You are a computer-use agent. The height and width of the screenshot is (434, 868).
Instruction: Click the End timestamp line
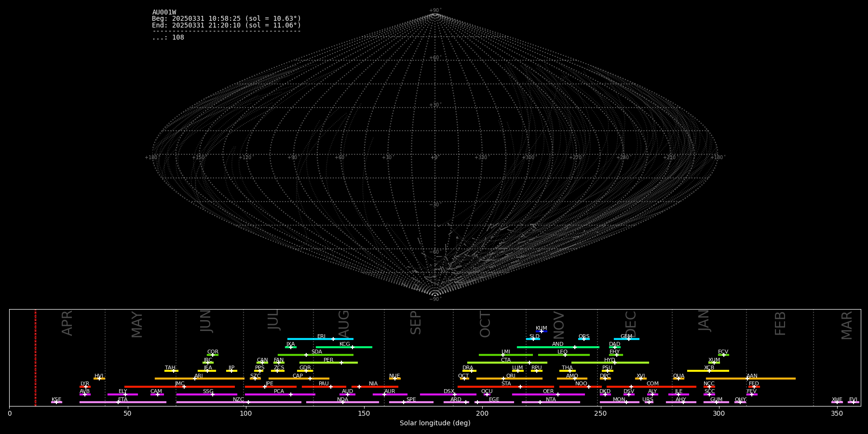pos(227,25)
